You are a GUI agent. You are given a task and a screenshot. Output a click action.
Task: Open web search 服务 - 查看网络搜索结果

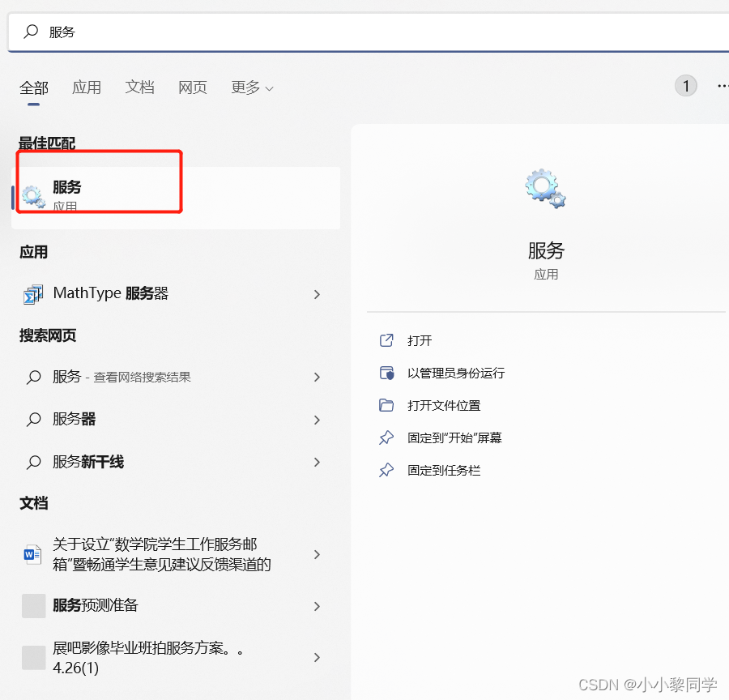click(x=122, y=377)
